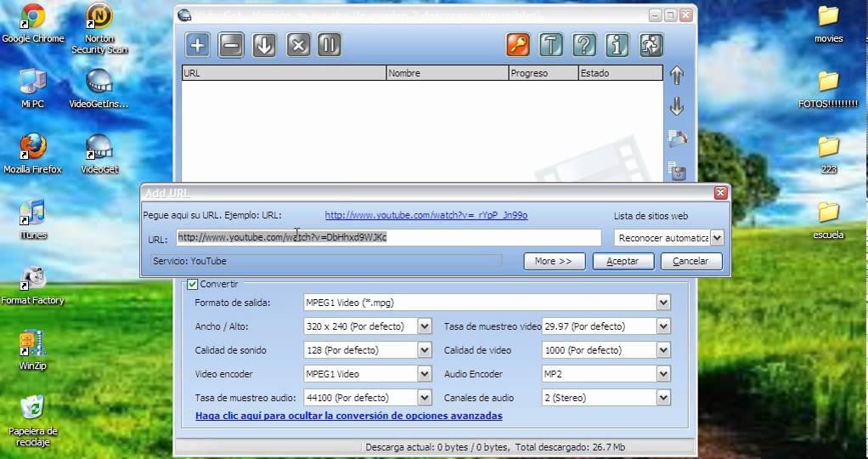Open Google Chrome desktop shortcut
Viewport: 868px width, 459px height.
32,23
